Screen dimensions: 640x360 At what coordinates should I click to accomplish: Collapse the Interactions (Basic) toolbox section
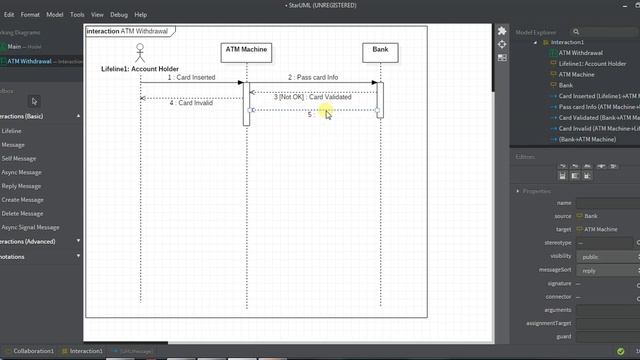[78, 116]
